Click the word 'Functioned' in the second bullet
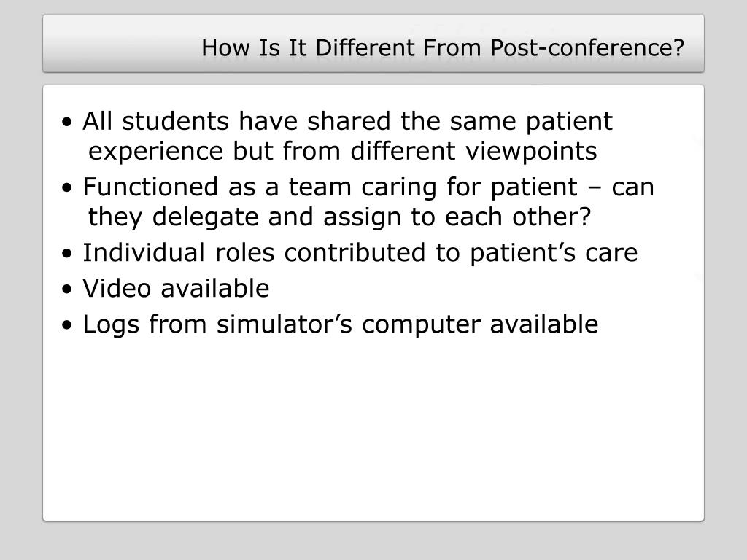Viewport: 747px width, 560px height. pos(150,186)
